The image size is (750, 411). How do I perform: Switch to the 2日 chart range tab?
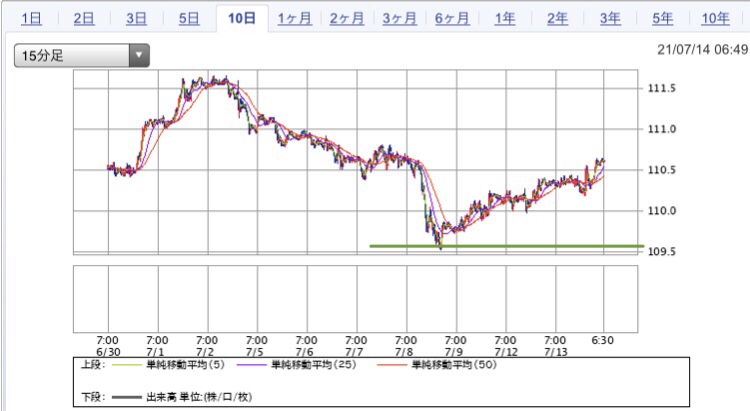pyautogui.click(x=84, y=19)
